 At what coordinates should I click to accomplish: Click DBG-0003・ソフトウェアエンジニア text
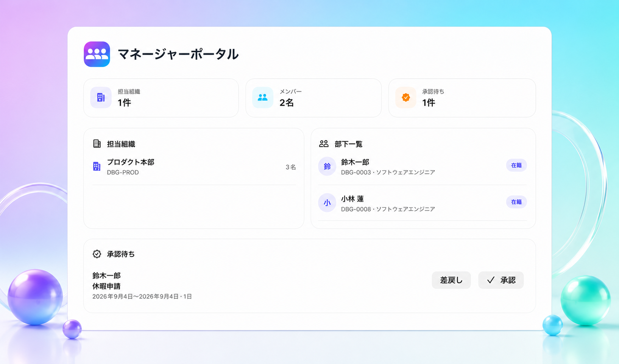(388, 173)
